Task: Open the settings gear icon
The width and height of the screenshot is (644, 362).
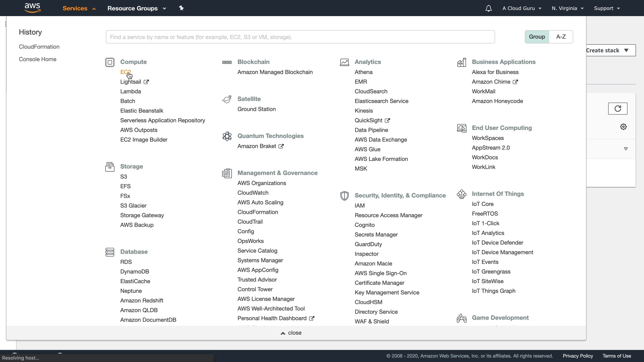Action: coord(623,127)
